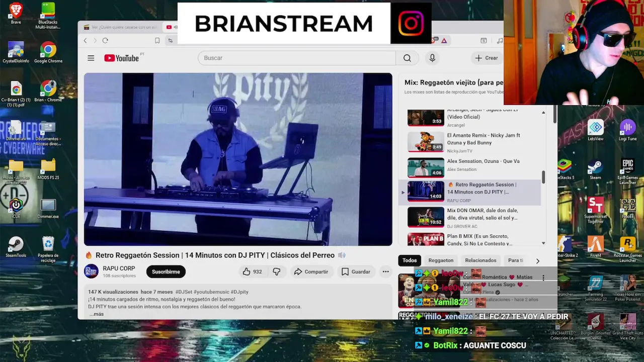Select Retro Reggaetón Session playlist item

[x=470, y=192]
